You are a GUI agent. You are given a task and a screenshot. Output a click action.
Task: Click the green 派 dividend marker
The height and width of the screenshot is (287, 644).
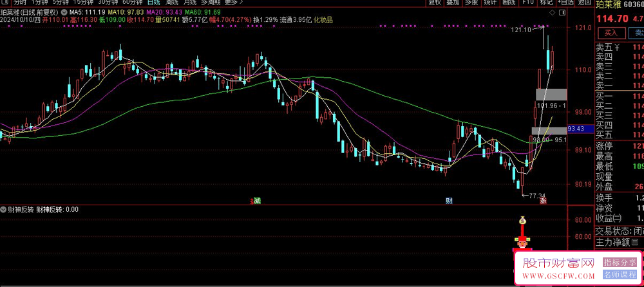pos(256,201)
